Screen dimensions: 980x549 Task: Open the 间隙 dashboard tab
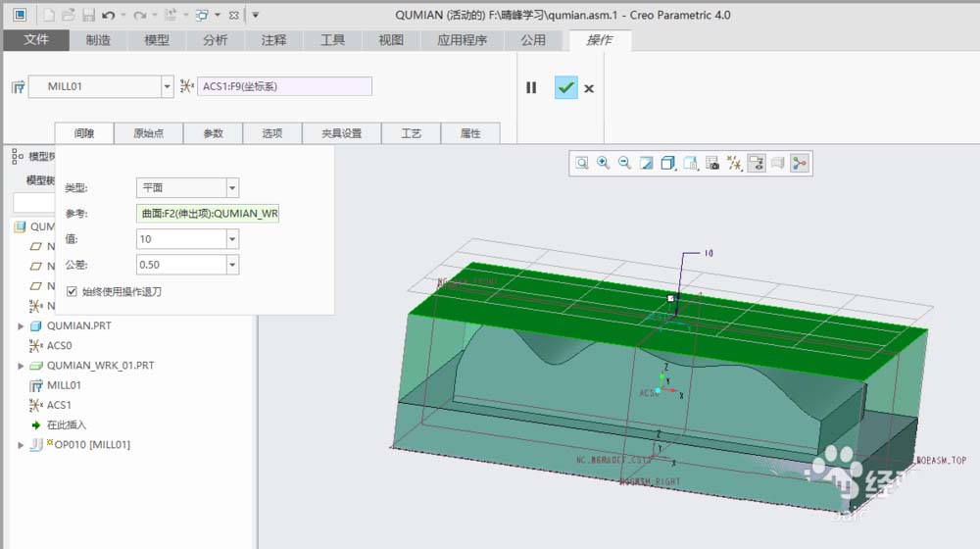pyautogui.click(x=84, y=133)
